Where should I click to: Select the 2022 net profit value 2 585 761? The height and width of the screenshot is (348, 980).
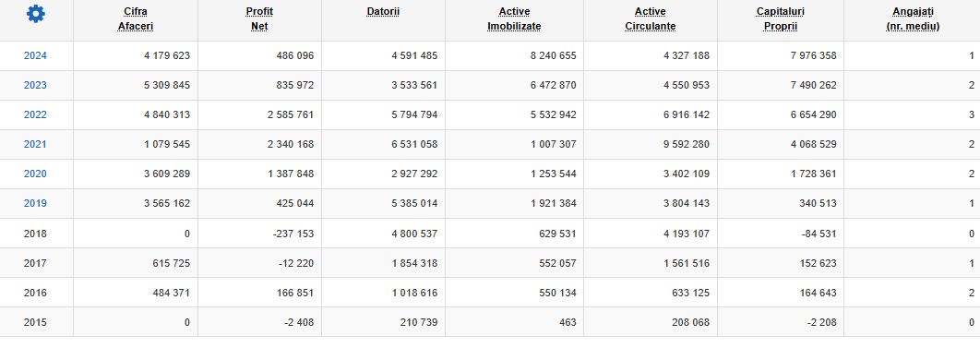(291, 115)
